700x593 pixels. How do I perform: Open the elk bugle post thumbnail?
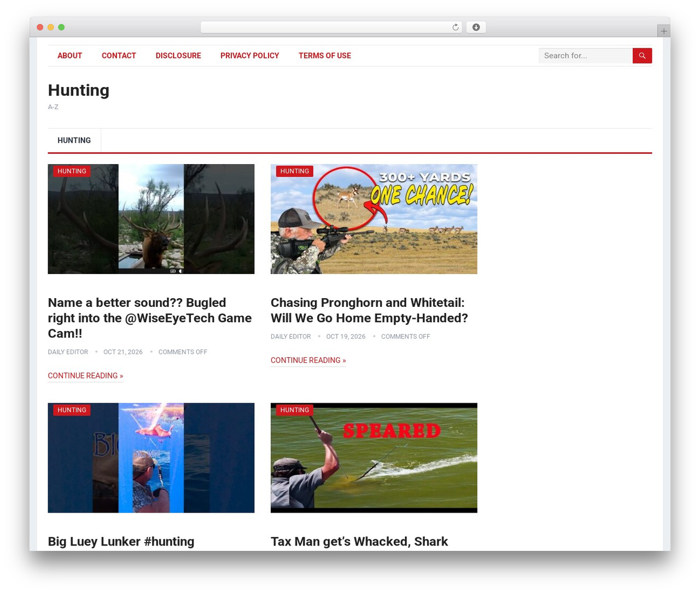tap(151, 219)
